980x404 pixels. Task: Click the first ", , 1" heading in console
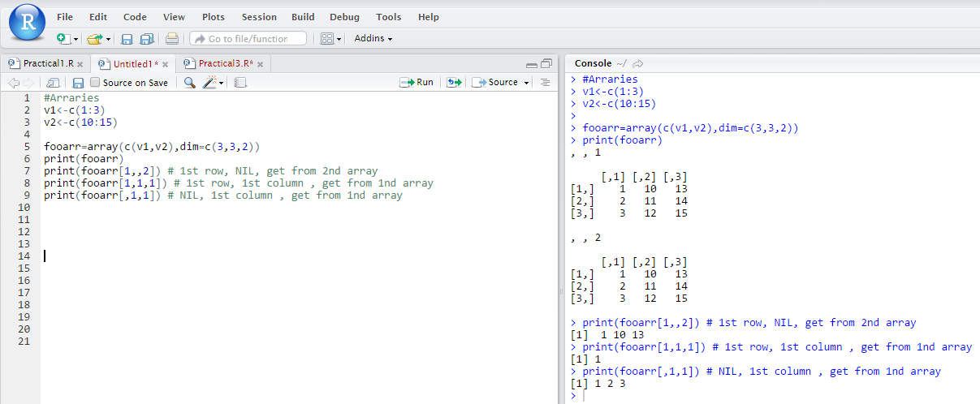point(585,153)
